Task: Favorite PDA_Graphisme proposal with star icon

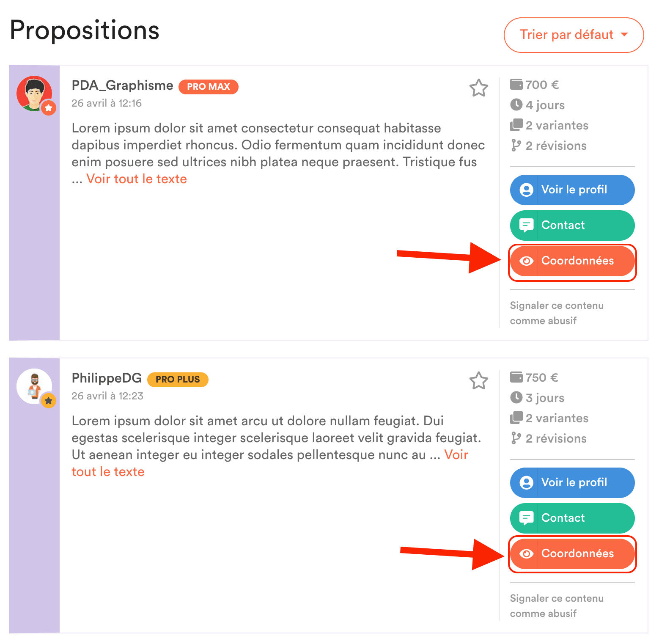Action: 479,88
